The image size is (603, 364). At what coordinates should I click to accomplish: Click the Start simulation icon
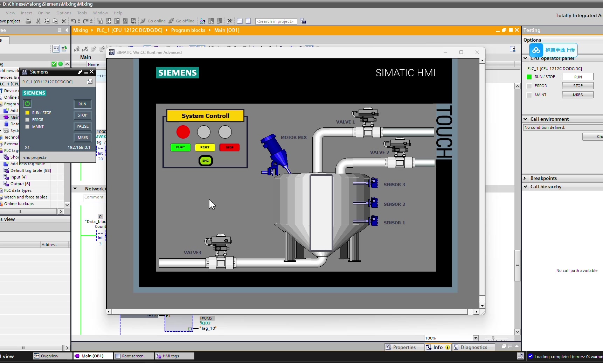coord(125,21)
